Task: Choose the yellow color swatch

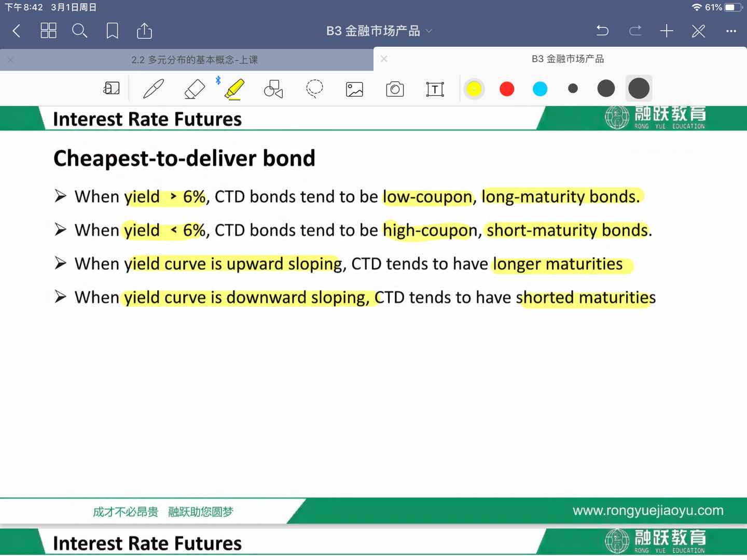Action: [x=474, y=89]
